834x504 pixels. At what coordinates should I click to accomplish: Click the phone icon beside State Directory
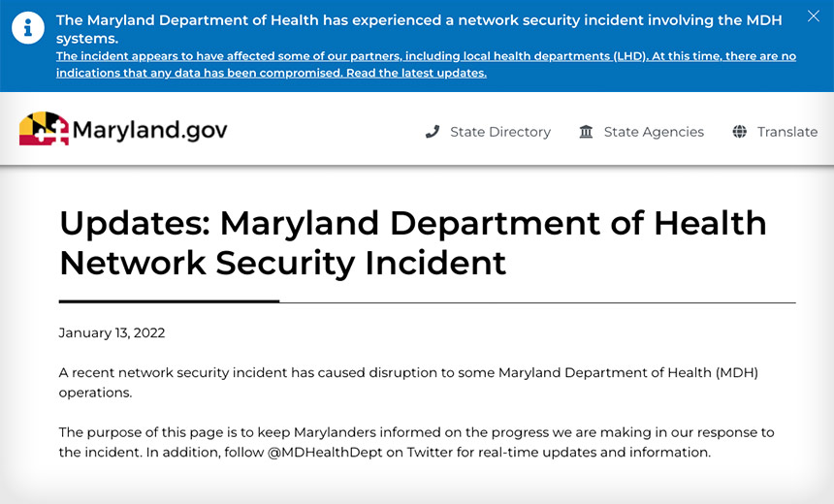coord(433,131)
